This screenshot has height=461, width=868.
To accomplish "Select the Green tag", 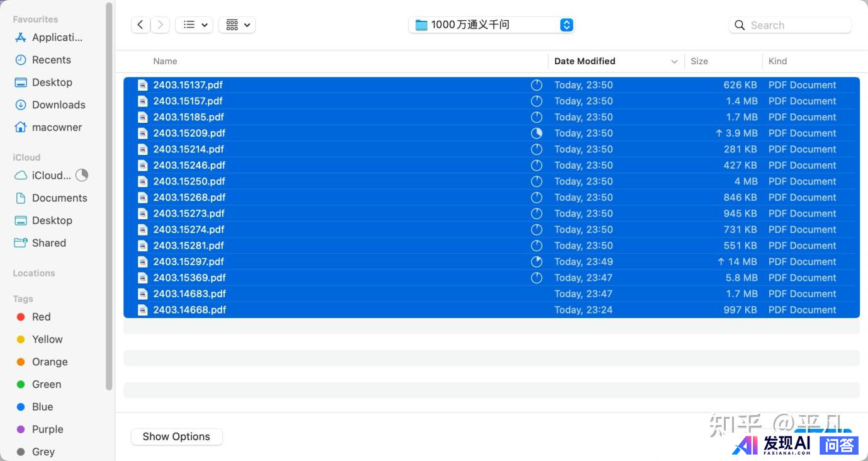I will (38, 384).
